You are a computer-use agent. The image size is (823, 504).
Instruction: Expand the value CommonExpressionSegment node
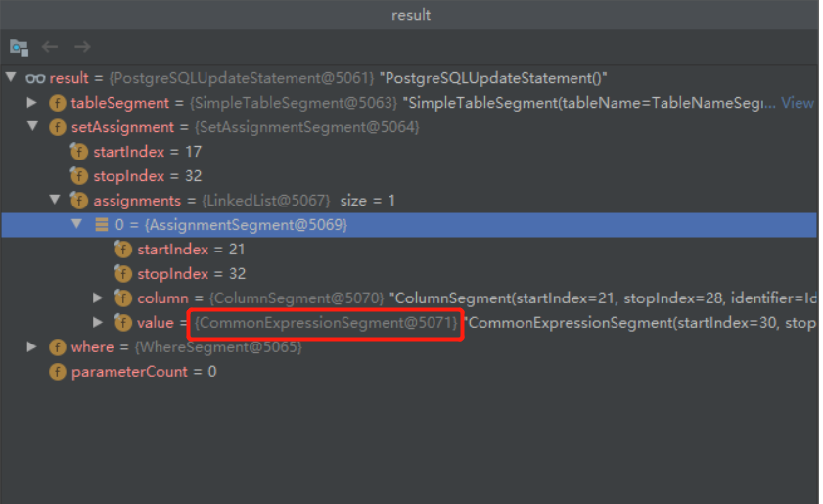pyautogui.click(x=98, y=322)
